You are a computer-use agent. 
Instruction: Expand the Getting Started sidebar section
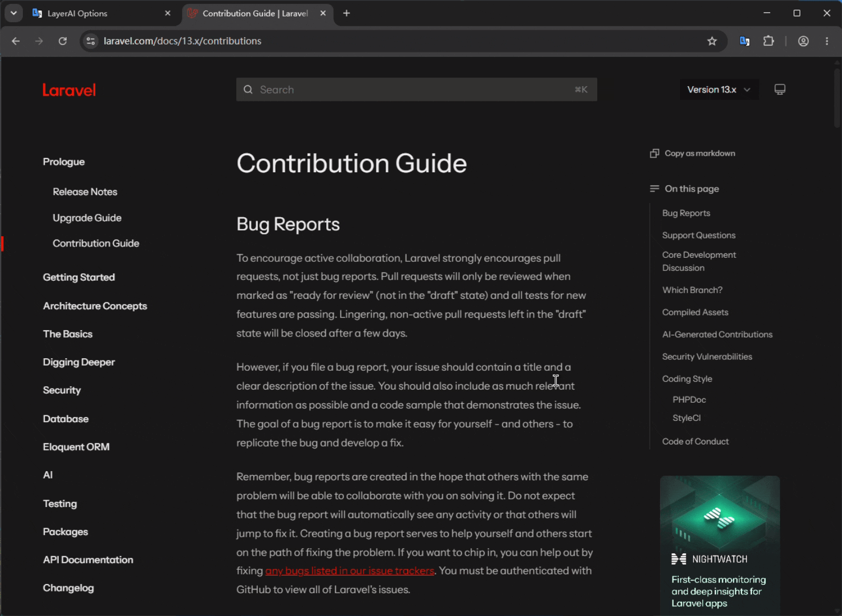[79, 277]
